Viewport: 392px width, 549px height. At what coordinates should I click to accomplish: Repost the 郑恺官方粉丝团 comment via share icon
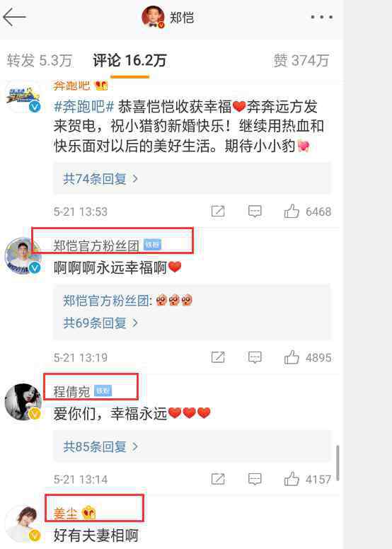(x=218, y=357)
